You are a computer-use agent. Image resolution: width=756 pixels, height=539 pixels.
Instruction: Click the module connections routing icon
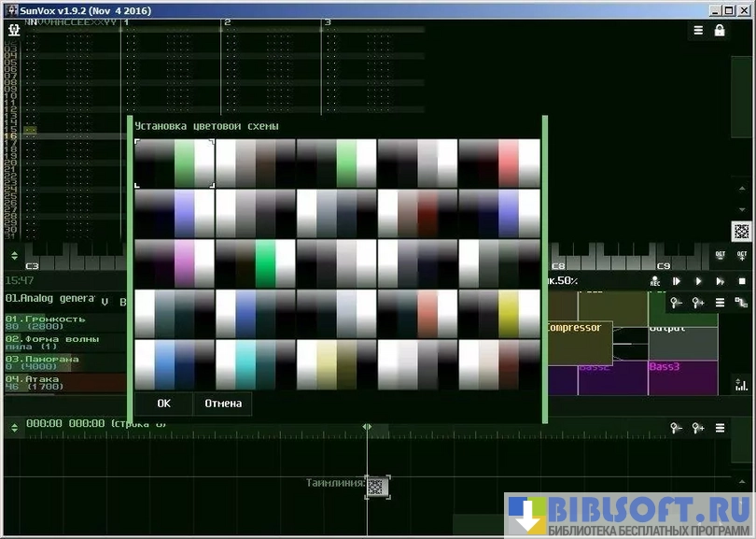(742, 302)
